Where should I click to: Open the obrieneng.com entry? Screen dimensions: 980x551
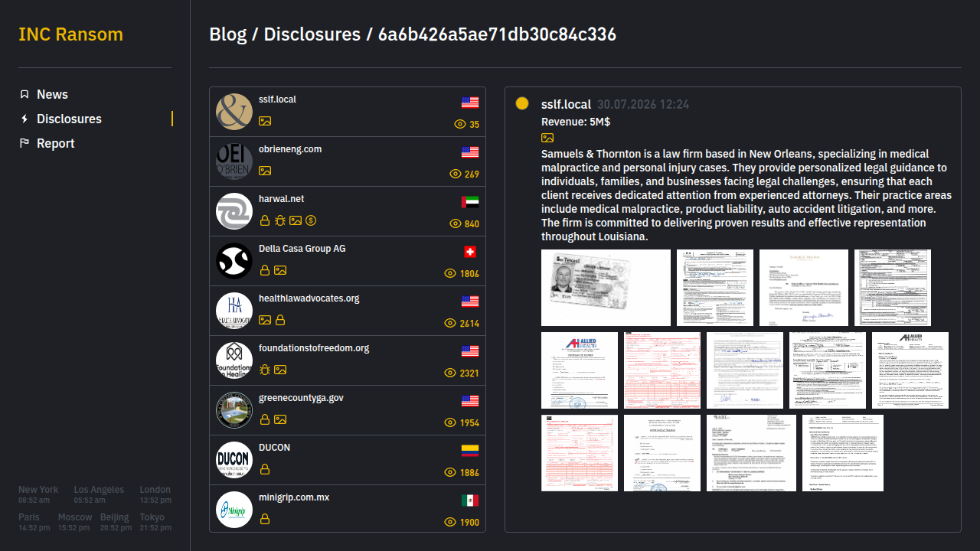coord(348,161)
